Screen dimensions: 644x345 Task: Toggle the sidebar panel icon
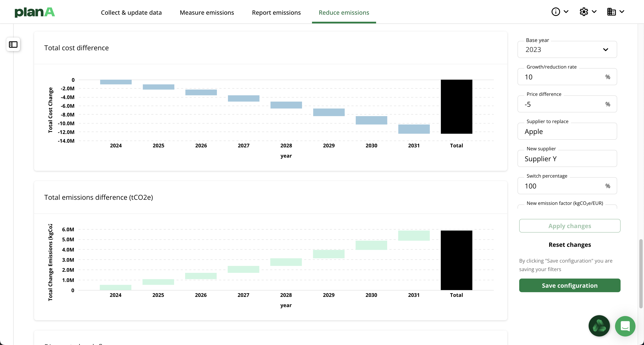(13, 45)
